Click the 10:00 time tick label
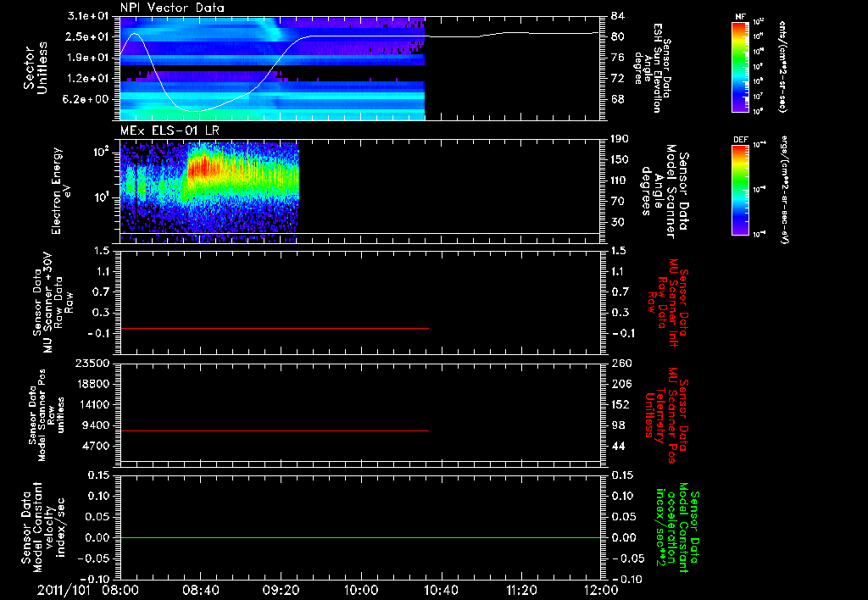This screenshot has height=600, width=868. [x=361, y=590]
